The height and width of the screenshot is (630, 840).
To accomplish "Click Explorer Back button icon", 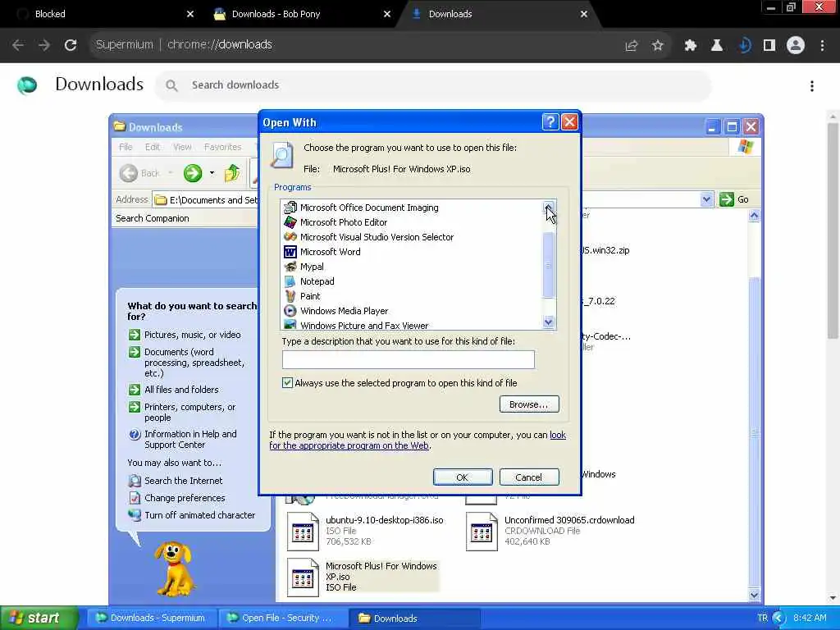I will click(128, 173).
